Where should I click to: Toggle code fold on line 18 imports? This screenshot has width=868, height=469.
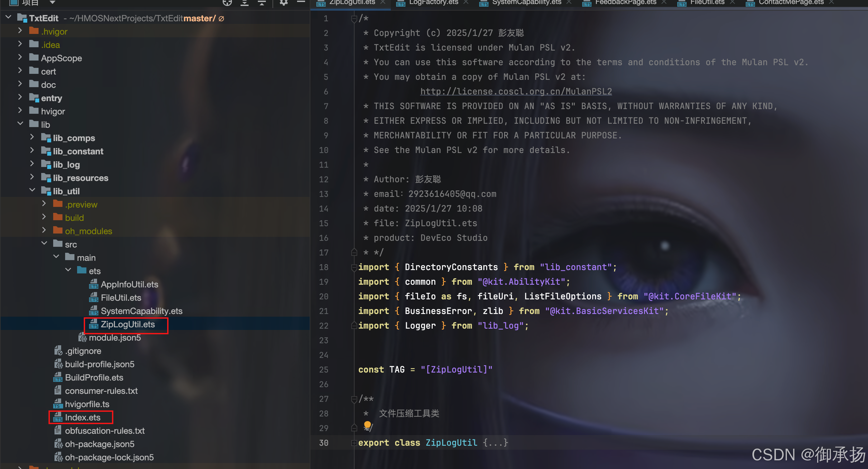[354, 267]
